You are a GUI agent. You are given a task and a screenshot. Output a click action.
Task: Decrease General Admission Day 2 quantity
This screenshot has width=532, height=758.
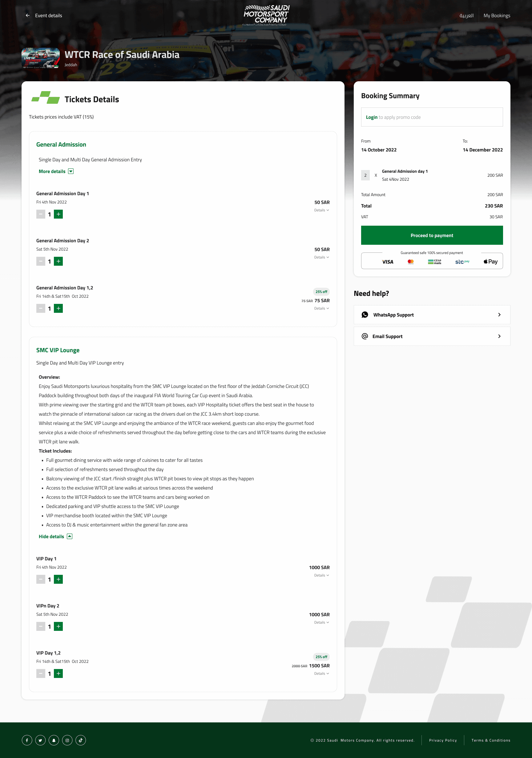click(41, 261)
